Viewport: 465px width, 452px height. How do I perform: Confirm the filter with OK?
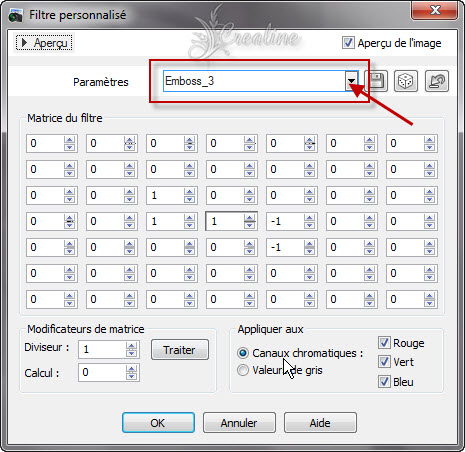pos(158,423)
